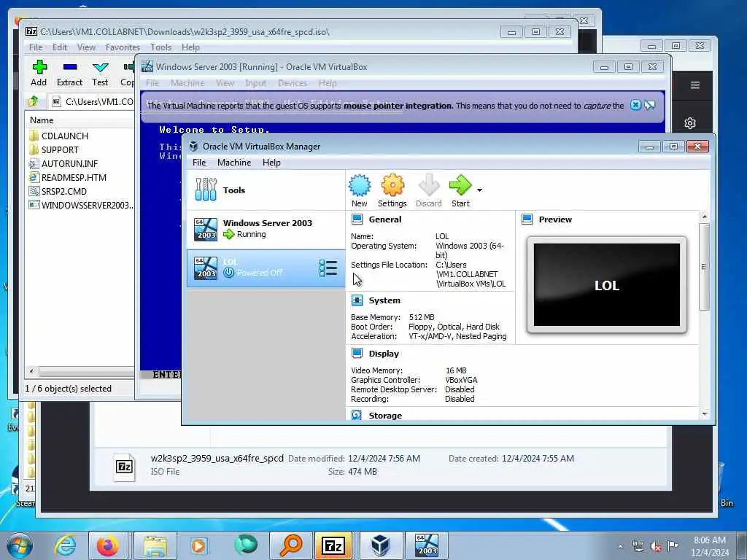747x560 pixels.
Task: Click the Add button in 7-Zip
Action: pyautogui.click(x=39, y=73)
